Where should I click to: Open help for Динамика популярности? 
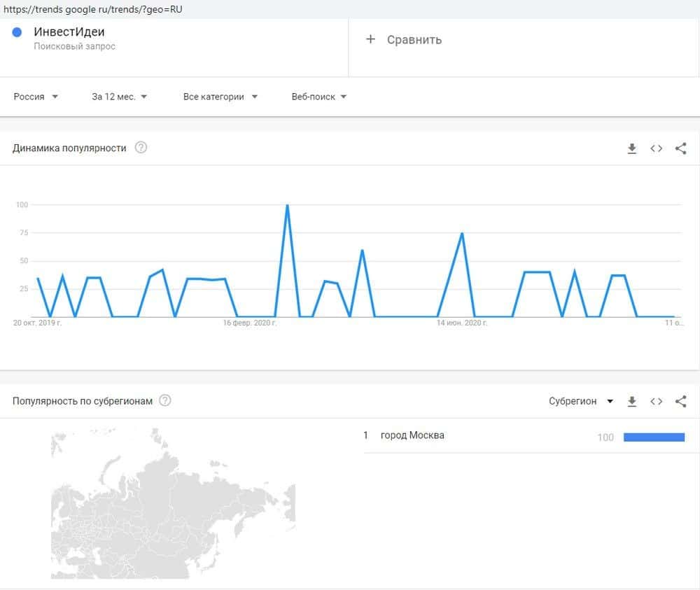[141, 148]
